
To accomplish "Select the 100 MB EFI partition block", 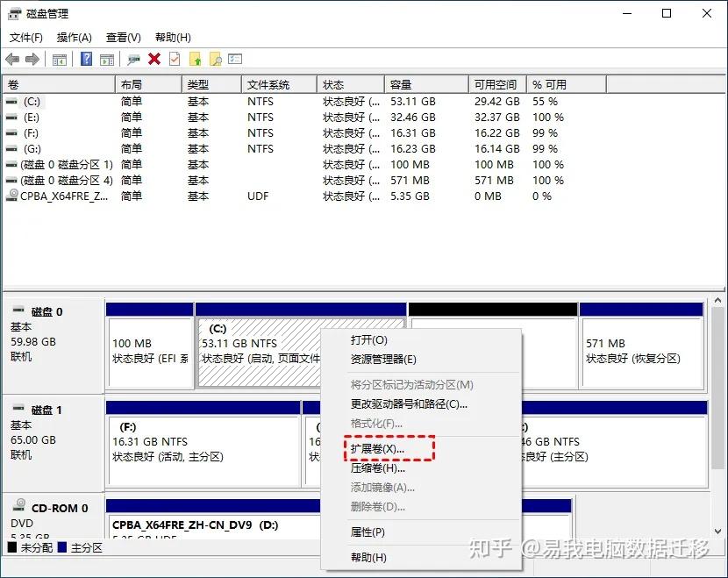I will pos(149,346).
